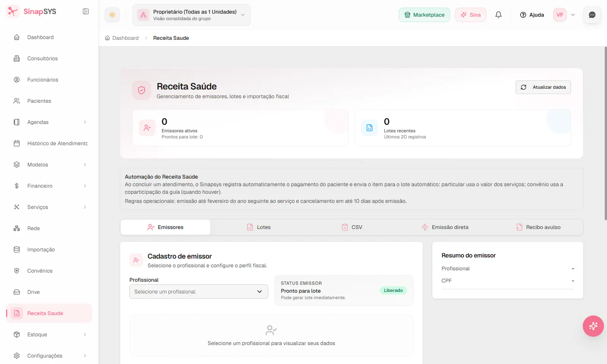The width and height of the screenshot is (607, 364).
Task: Click the "Resumo do emissor" heading
Action: (469, 256)
